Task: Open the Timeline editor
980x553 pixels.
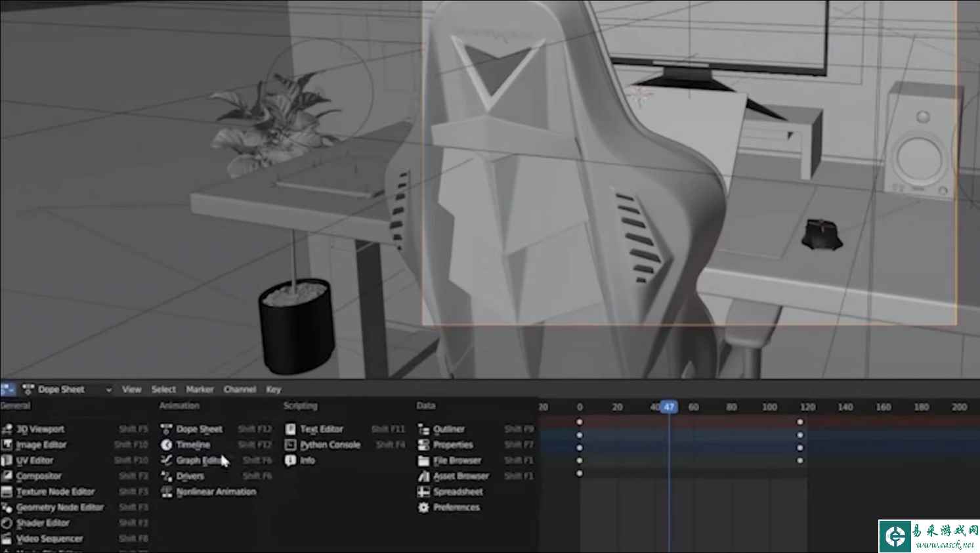Action: click(192, 445)
